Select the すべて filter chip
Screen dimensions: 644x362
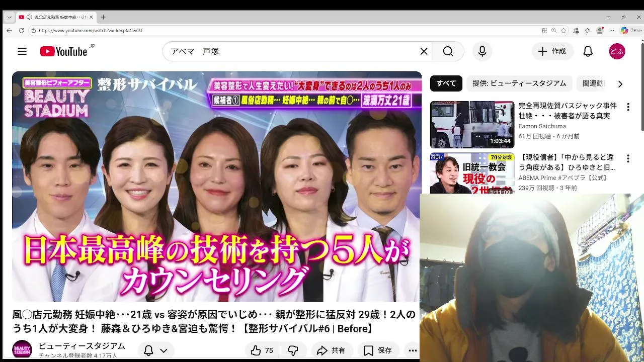coord(446,83)
